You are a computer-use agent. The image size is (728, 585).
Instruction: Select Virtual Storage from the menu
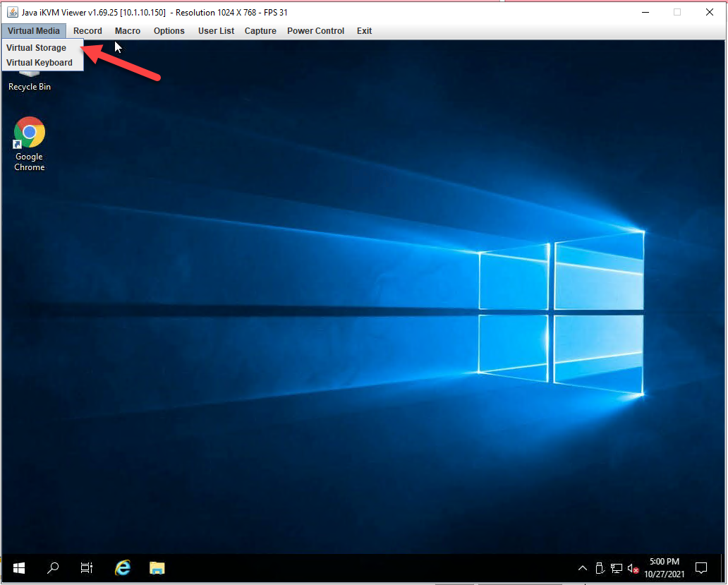[x=37, y=48]
